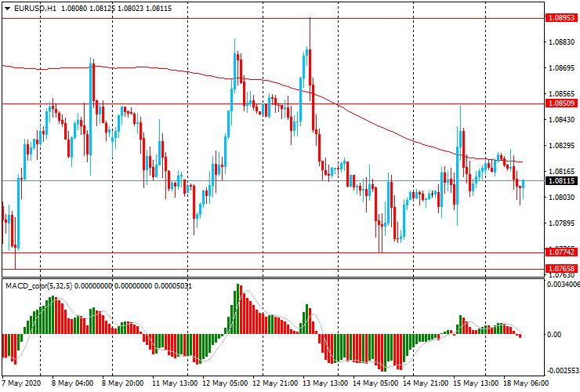Click the 14 May 05:00 time label
This screenshot has width=580, height=392.
(375, 383)
